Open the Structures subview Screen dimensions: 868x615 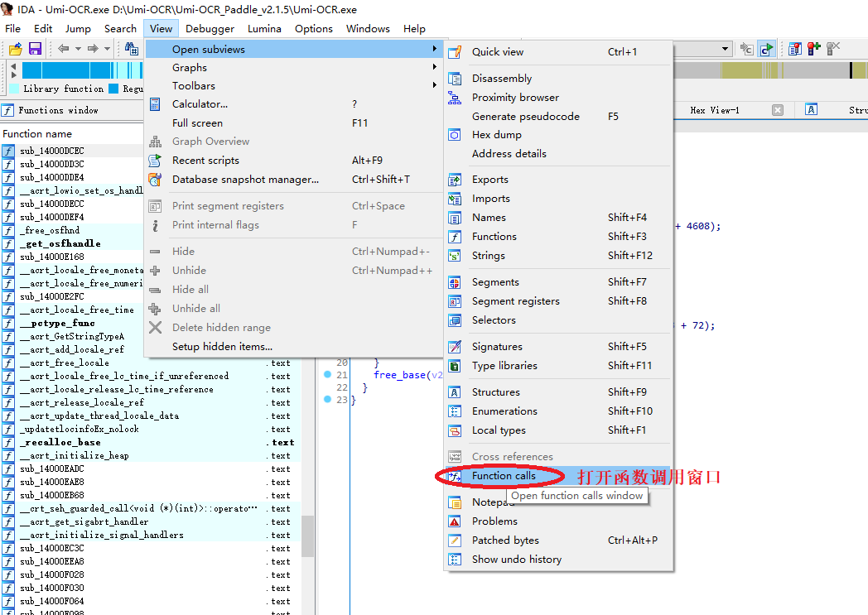click(559, 392)
